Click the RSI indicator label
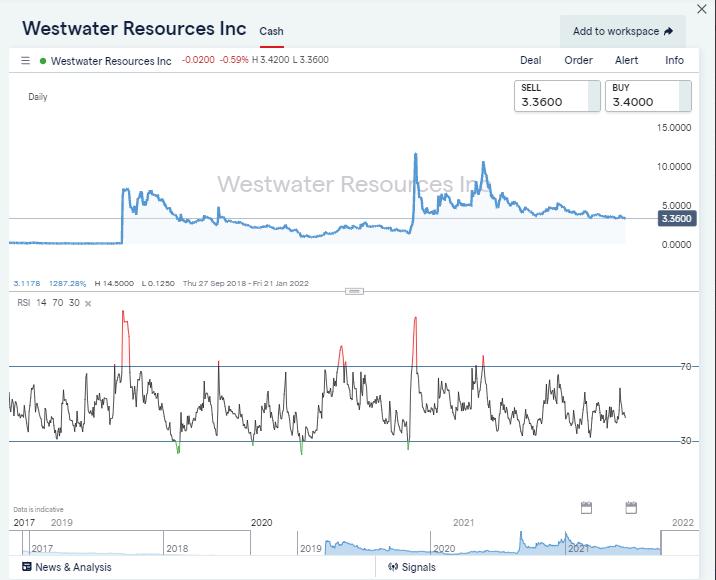The height and width of the screenshot is (580, 716). tap(23, 302)
